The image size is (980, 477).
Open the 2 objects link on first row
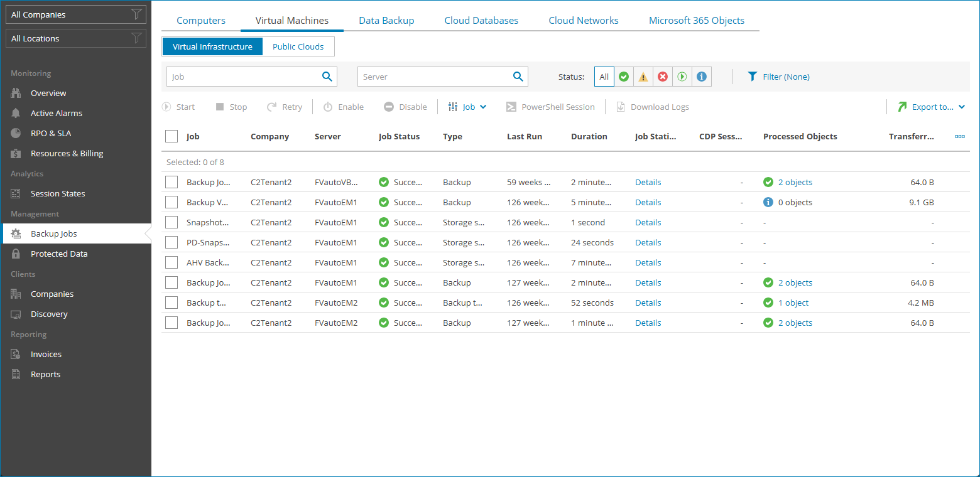[795, 182]
